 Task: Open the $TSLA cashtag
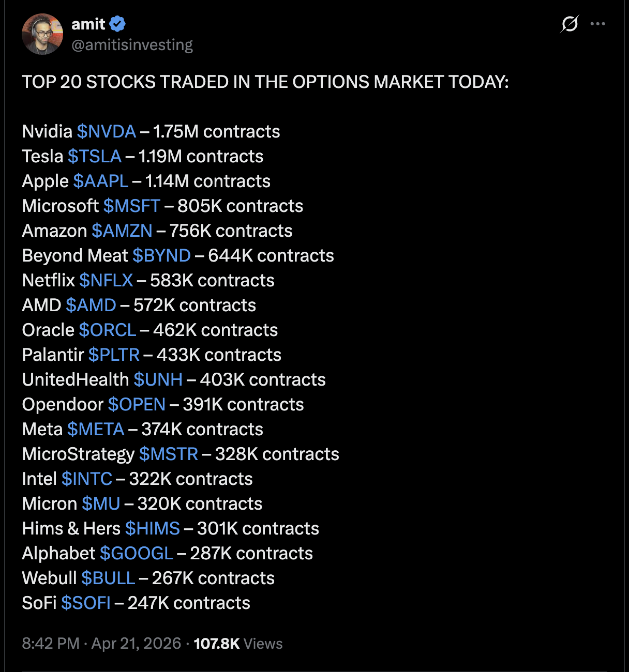coord(95,156)
